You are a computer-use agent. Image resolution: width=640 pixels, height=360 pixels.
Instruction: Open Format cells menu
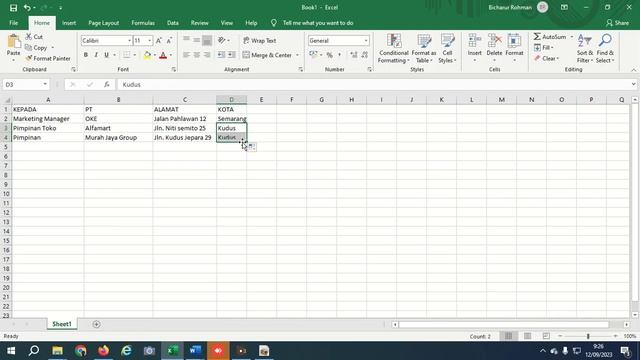pyautogui.click(x=514, y=48)
